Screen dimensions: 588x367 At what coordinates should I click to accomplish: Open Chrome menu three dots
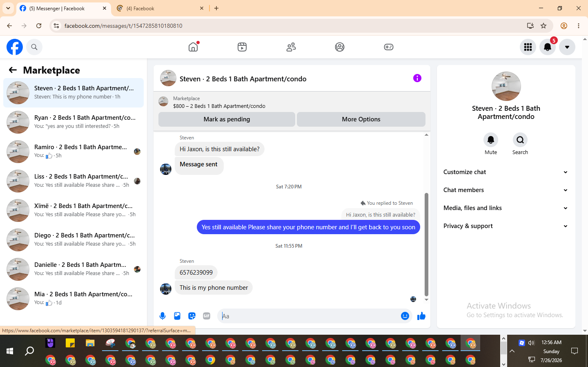[x=579, y=26]
